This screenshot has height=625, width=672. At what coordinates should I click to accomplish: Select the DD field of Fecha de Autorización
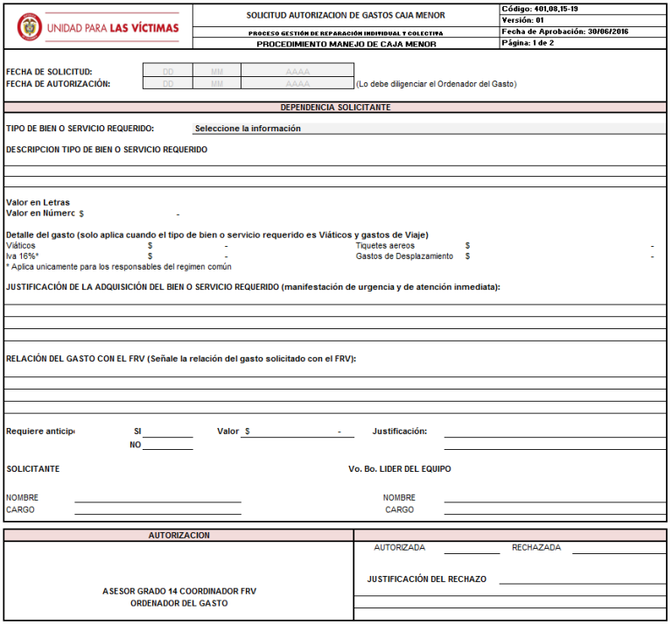[168, 83]
